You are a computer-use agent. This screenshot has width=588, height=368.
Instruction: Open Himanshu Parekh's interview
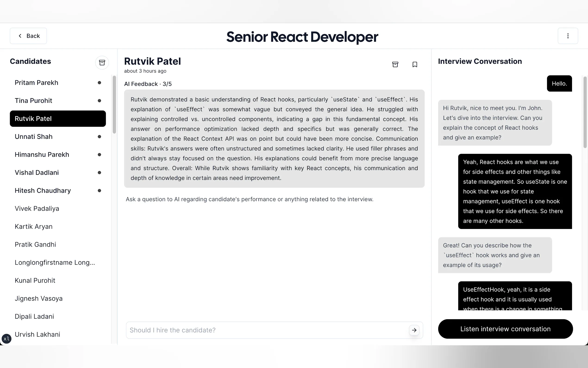pos(42,155)
